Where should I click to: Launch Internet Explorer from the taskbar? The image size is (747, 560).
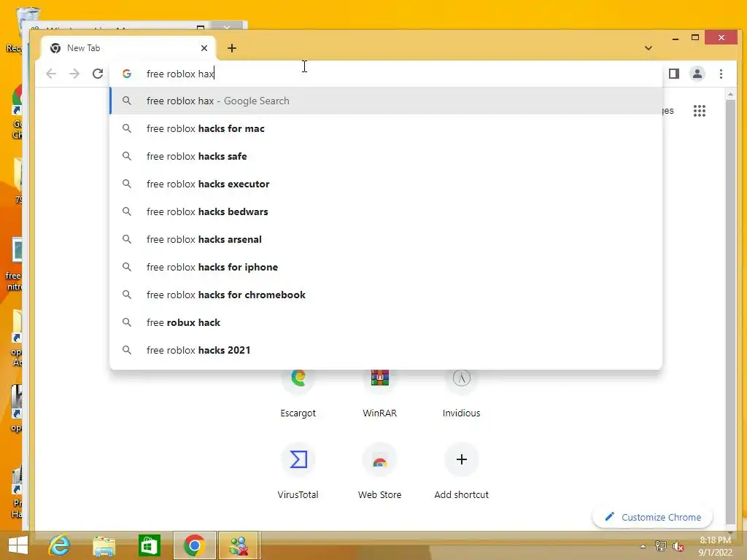(x=60, y=545)
